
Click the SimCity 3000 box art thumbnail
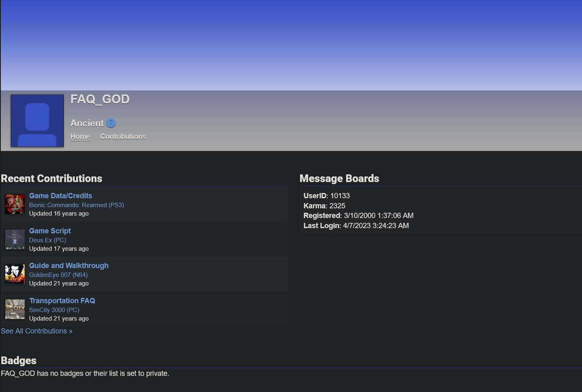coord(15,309)
